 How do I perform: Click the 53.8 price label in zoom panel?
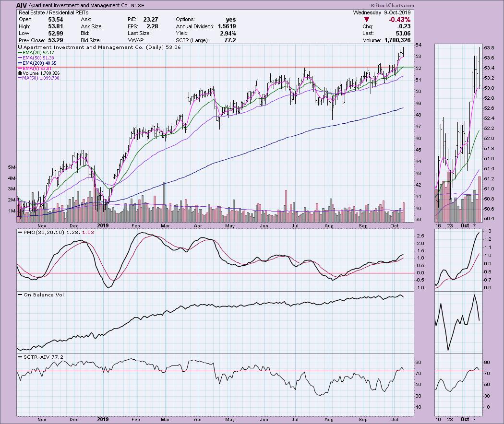[489, 48]
